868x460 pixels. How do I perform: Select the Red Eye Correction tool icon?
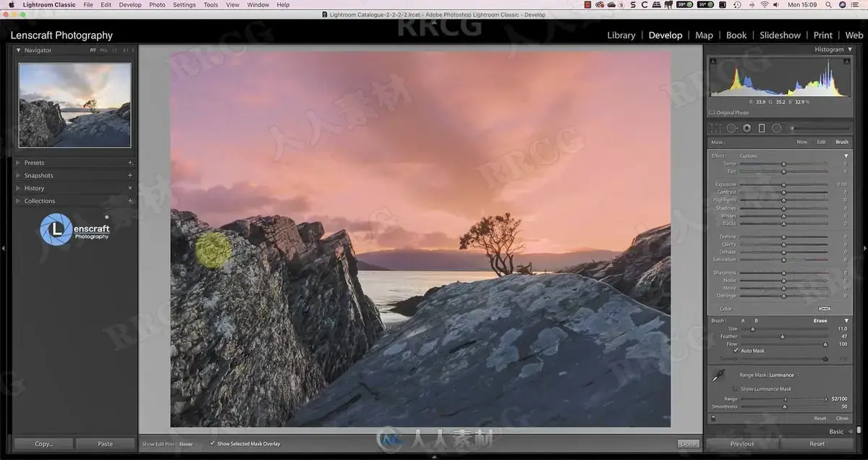[746, 128]
